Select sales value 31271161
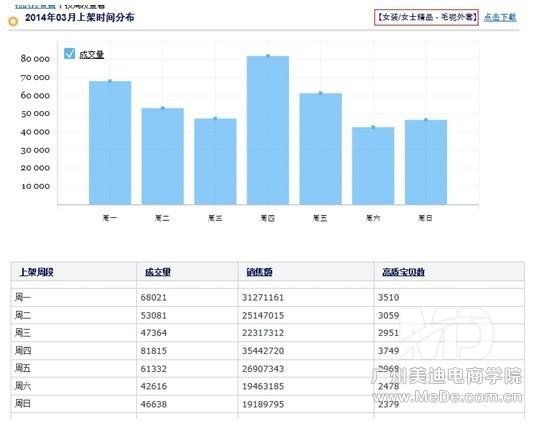This screenshot has height=426, width=533. tap(263, 297)
